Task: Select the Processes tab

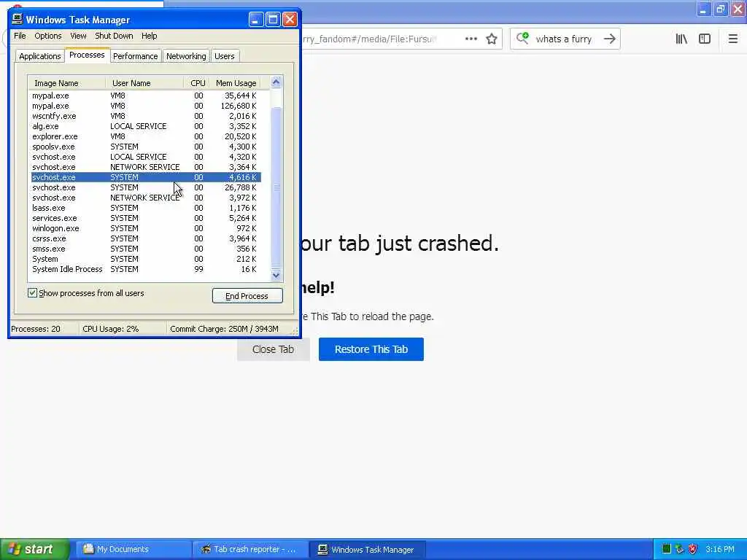Action: click(87, 55)
